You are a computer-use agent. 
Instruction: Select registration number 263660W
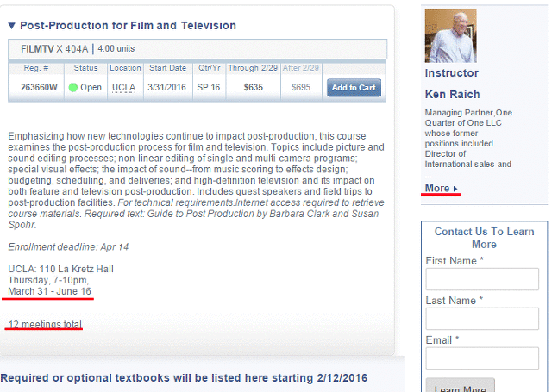39,87
